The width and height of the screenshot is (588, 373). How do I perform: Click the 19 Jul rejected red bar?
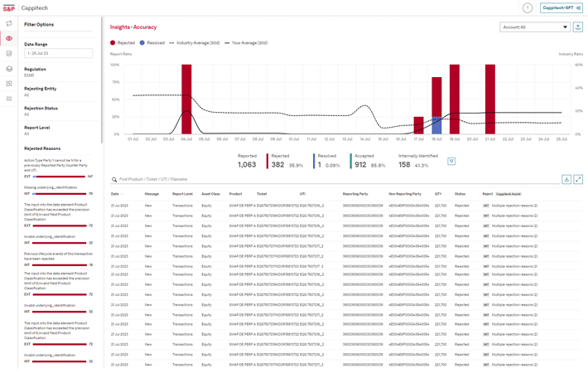[x=455, y=99]
